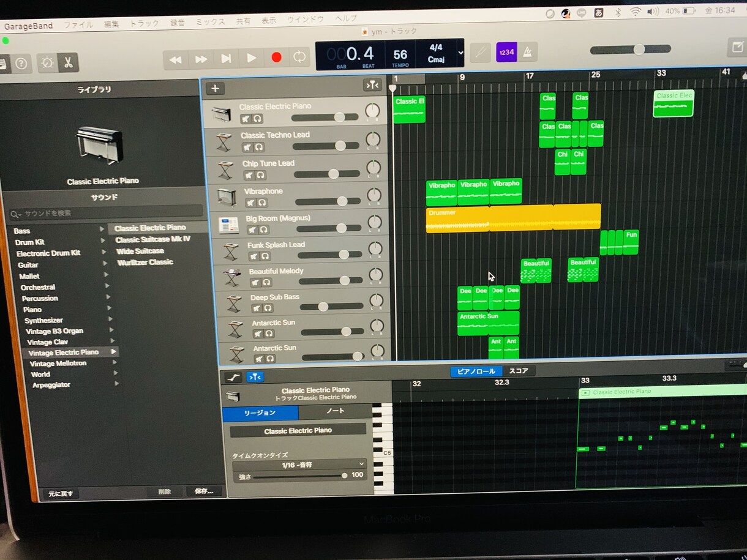Start recording with the red Record button

coord(276,58)
